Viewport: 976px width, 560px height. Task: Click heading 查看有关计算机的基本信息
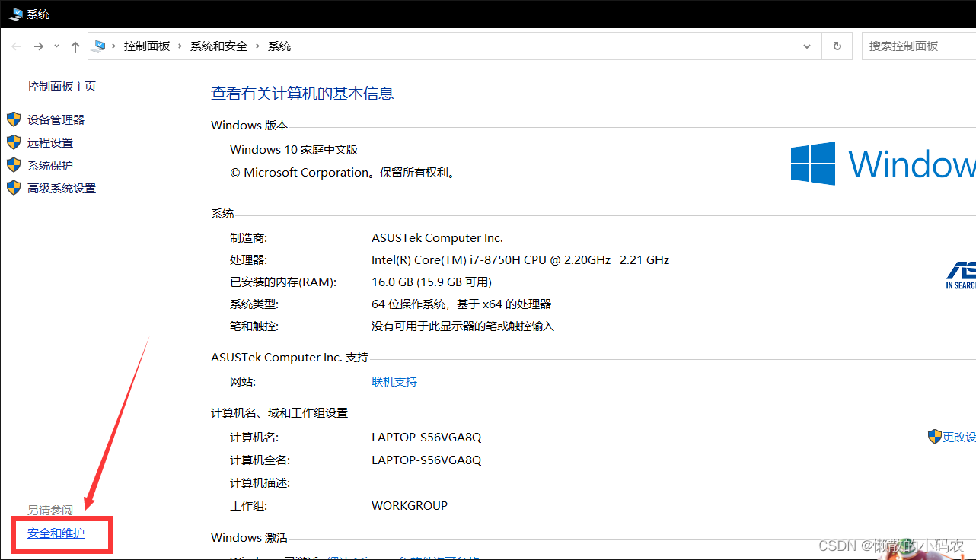point(302,94)
